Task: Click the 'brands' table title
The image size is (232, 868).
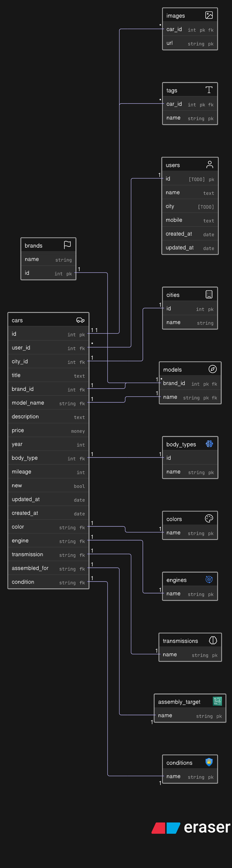Action: click(33, 246)
